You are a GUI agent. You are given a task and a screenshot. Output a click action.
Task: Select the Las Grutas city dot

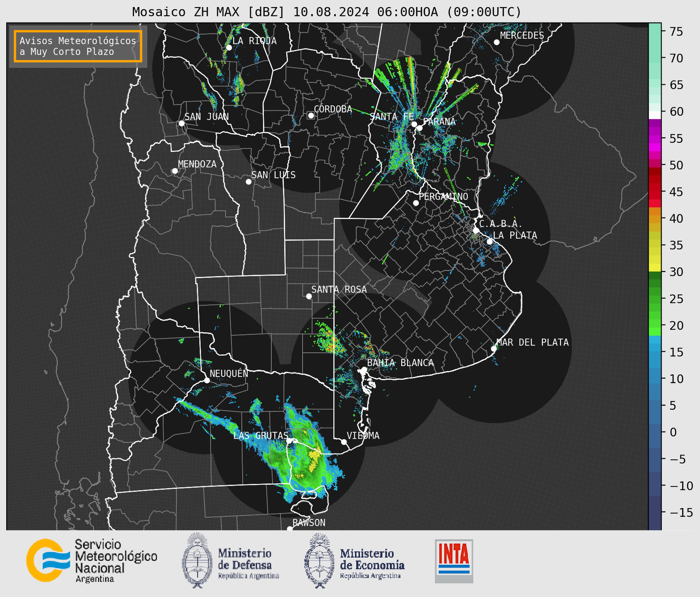point(290,441)
